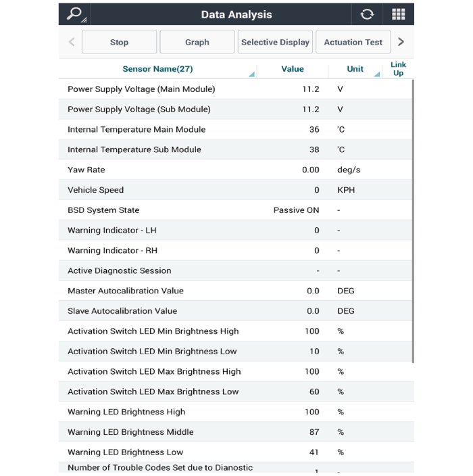473x476 pixels.
Task: Click the refresh icon in header
Action: pos(367,14)
